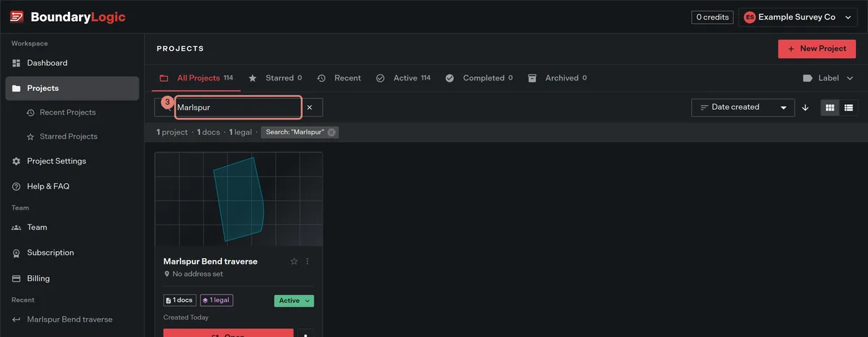Clear the search box with the X
868x337 pixels.
coord(309,108)
